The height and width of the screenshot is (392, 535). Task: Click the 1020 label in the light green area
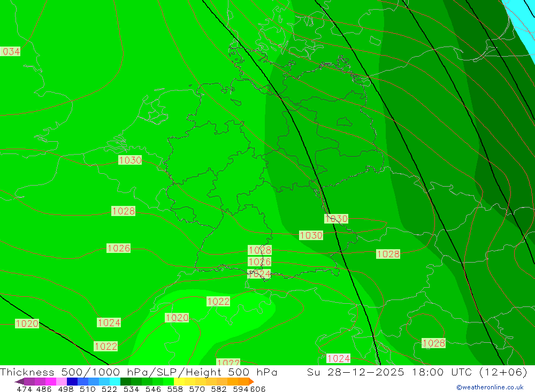tap(177, 318)
